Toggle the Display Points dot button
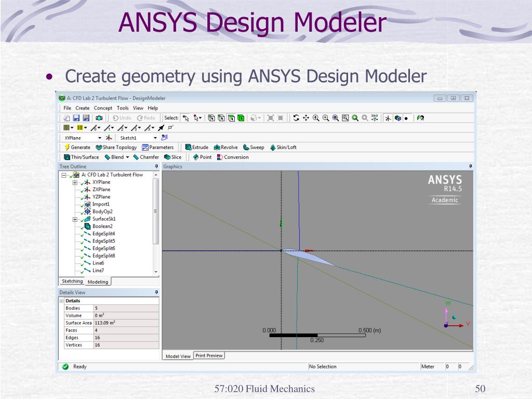Viewport: 532px width, 399px height. pyautogui.click(x=406, y=118)
